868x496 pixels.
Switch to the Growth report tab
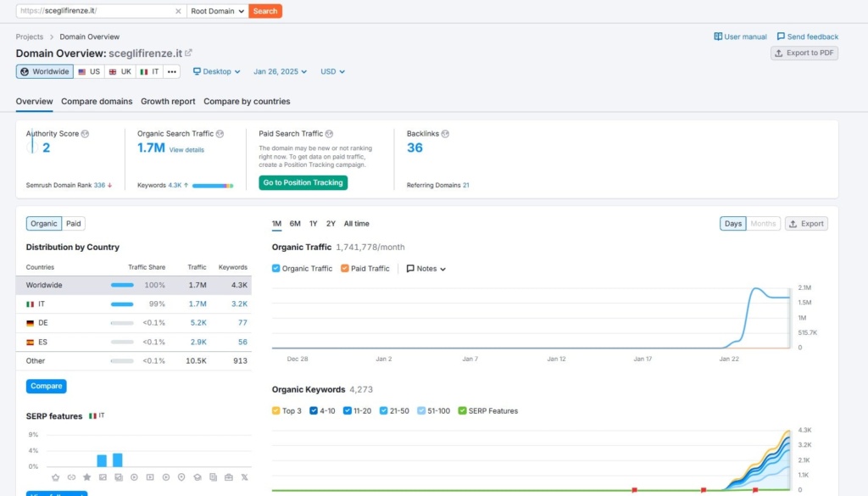(168, 101)
